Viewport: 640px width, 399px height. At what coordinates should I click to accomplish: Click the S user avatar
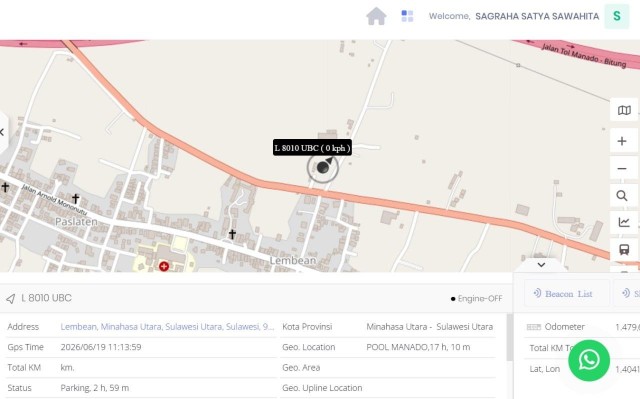[x=616, y=16]
